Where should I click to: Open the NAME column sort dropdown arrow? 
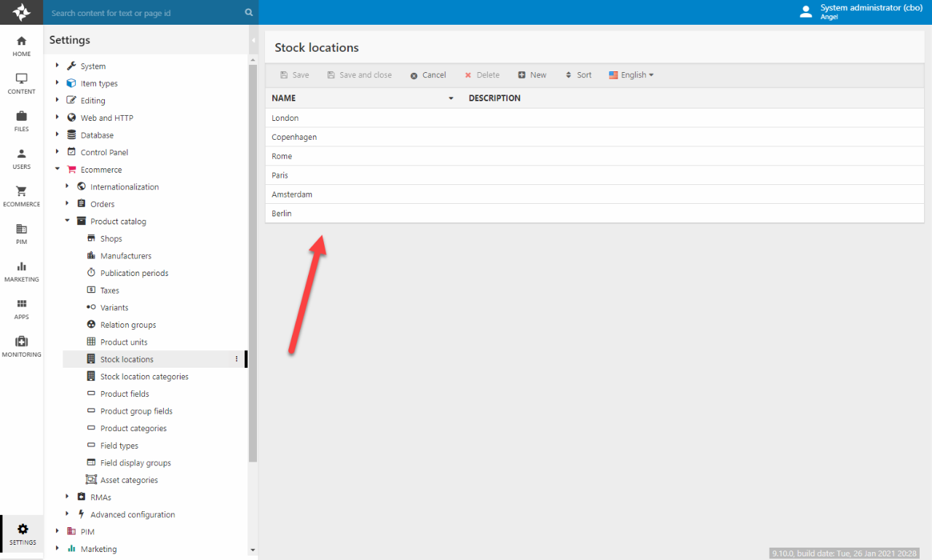[451, 98]
